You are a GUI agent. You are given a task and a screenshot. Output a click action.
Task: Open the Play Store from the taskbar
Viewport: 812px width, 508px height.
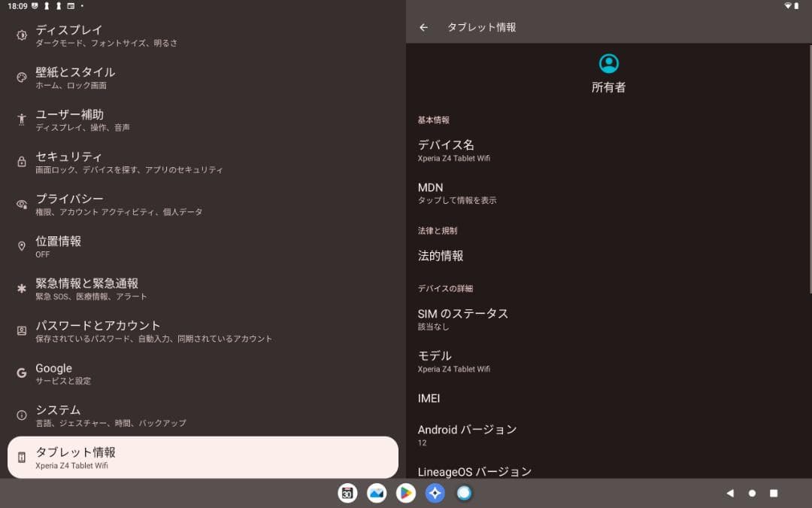click(406, 493)
